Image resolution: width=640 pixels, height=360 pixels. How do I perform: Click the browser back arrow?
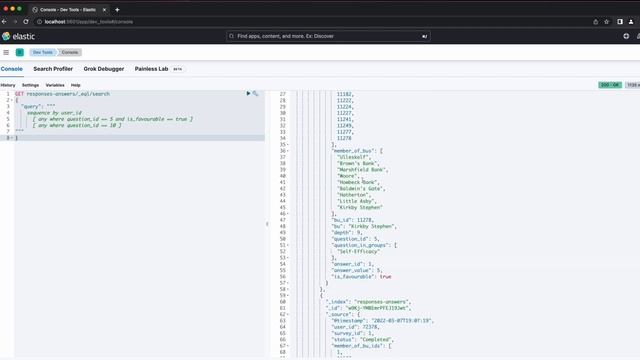[4, 22]
